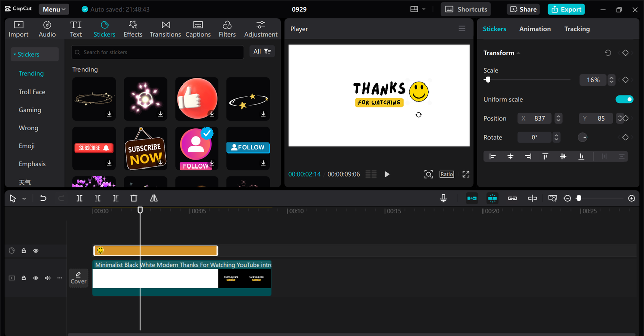Open the Effects tab
The image size is (644, 336).
coord(133,29)
